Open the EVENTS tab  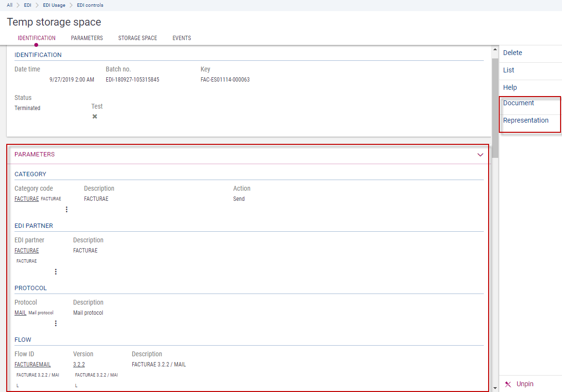182,38
